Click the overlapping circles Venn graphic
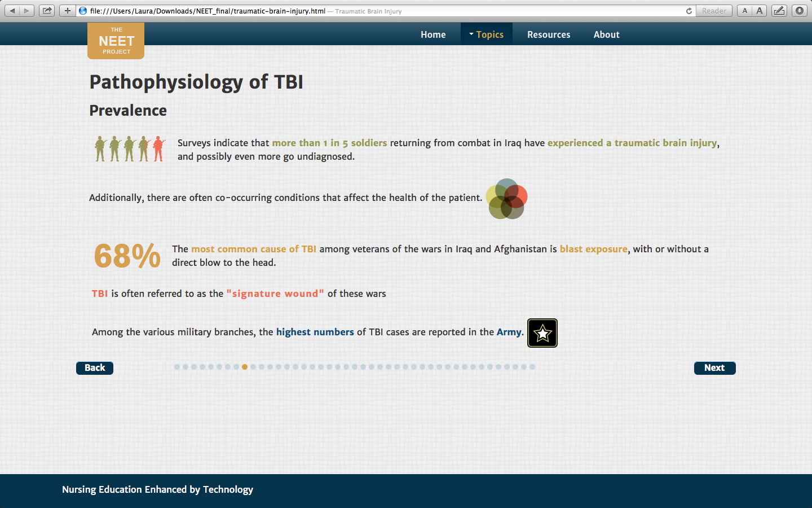 click(x=506, y=199)
